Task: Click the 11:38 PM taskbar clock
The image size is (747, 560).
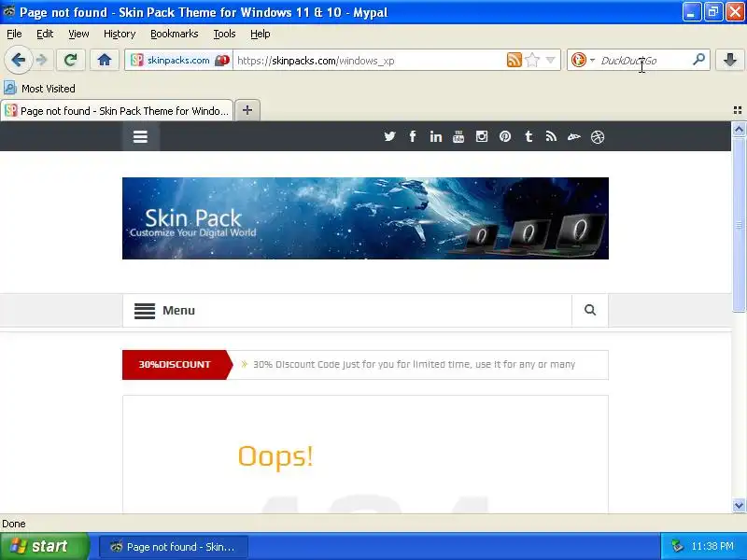Action: pos(712,546)
